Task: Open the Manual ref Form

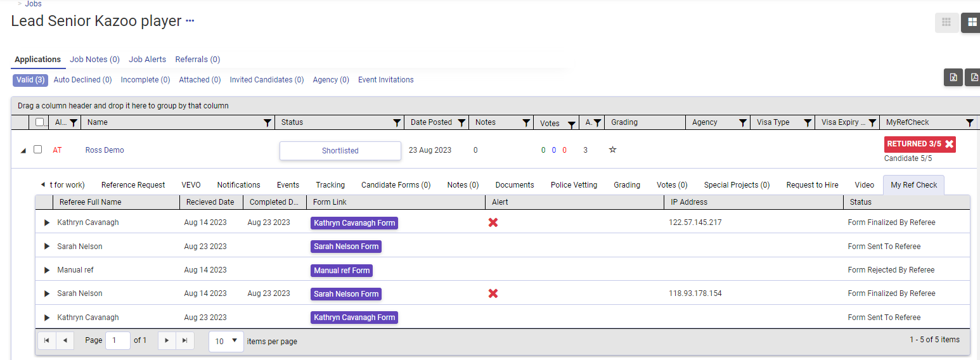Action: click(x=342, y=271)
